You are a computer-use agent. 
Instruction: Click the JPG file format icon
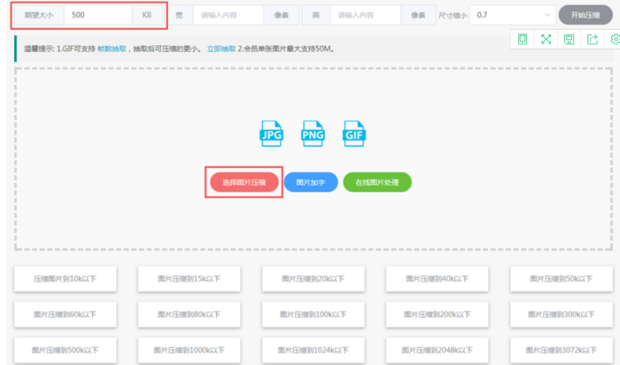click(271, 134)
